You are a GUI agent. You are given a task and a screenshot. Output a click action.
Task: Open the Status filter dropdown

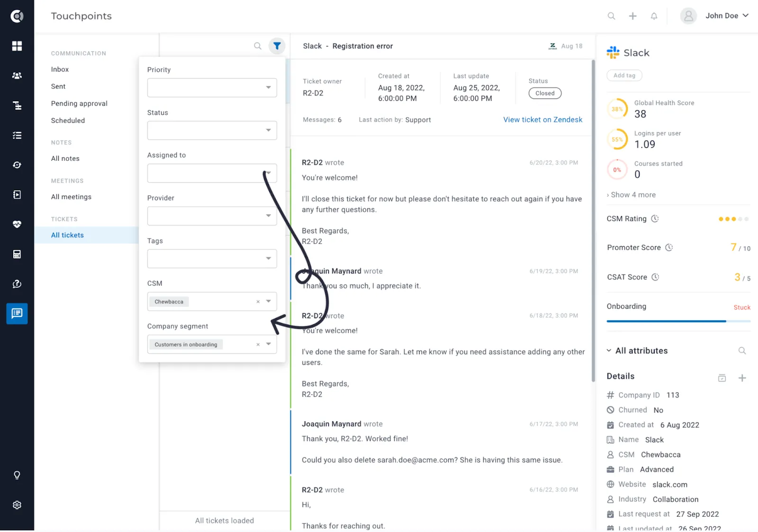(x=212, y=130)
